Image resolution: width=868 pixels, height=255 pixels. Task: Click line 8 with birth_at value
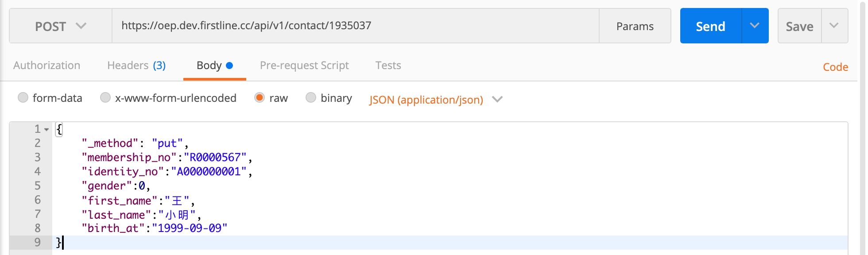coord(154,228)
